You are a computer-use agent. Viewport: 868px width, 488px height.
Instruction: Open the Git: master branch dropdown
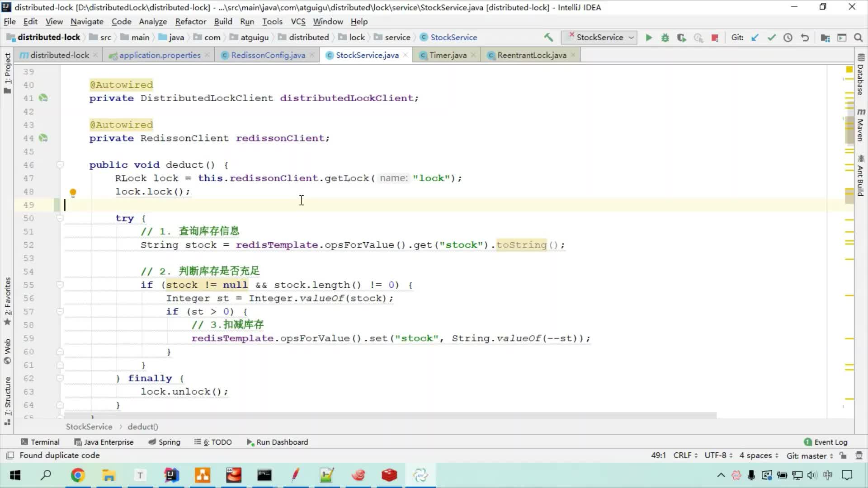coord(810,455)
